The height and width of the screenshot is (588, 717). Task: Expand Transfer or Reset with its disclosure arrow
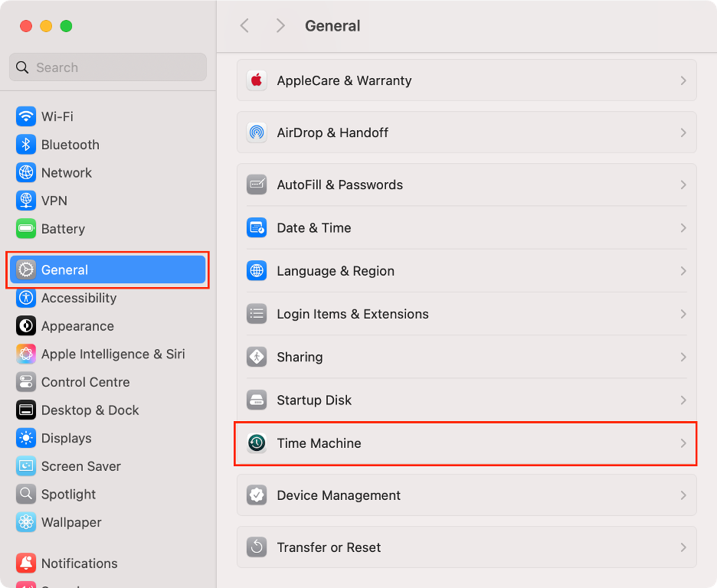point(683,547)
